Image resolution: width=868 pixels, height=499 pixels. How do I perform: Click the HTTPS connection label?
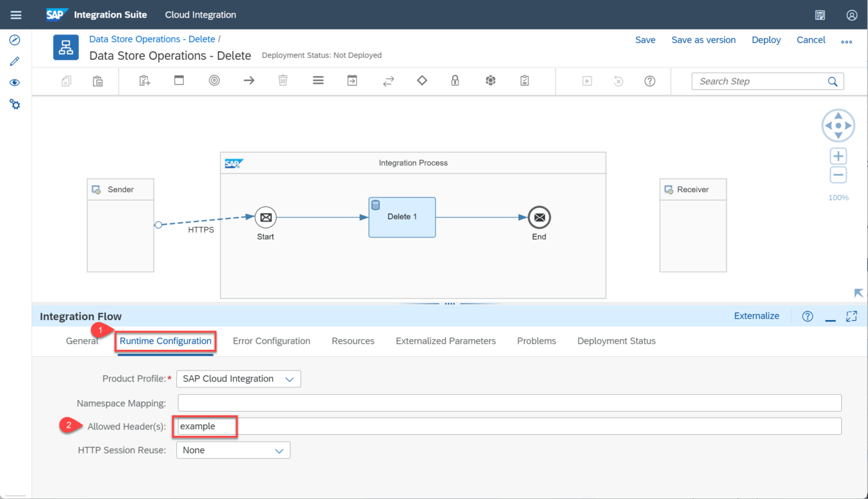coord(201,230)
